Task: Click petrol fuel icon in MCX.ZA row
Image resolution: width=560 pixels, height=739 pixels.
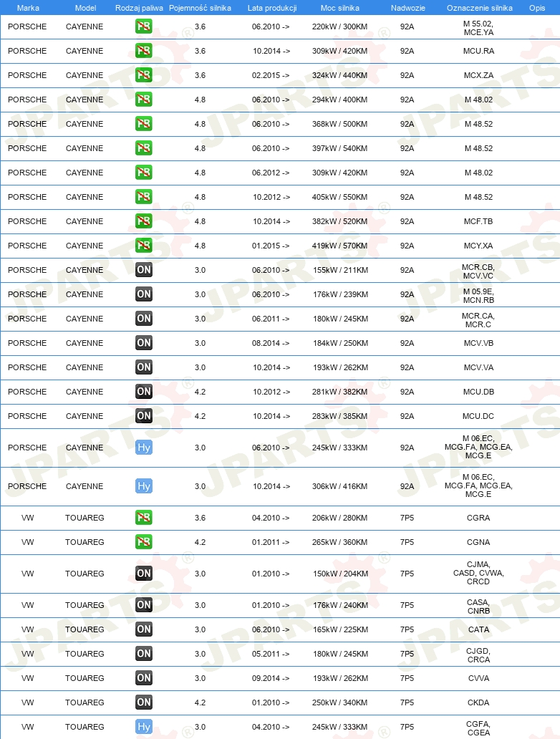Action: [x=144, y=75]
